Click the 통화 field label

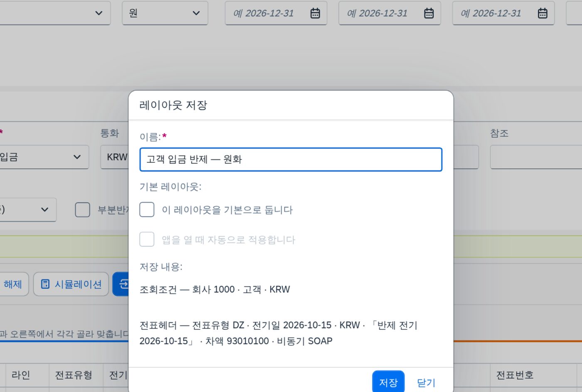tap(110, 133)
